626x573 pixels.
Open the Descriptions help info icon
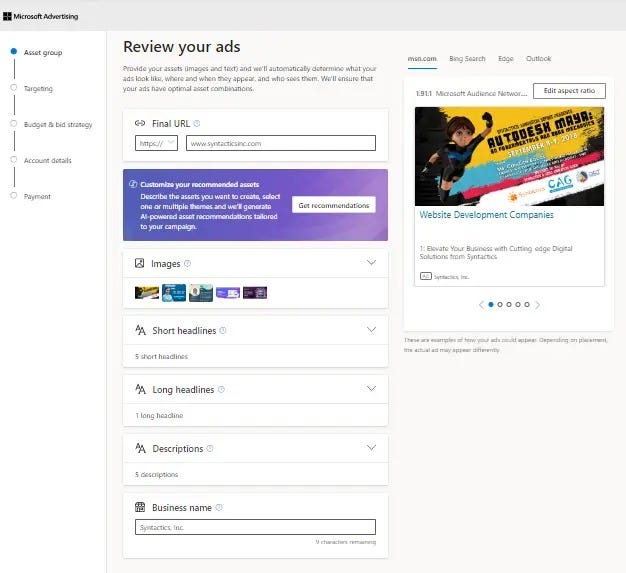coord(210,448)
